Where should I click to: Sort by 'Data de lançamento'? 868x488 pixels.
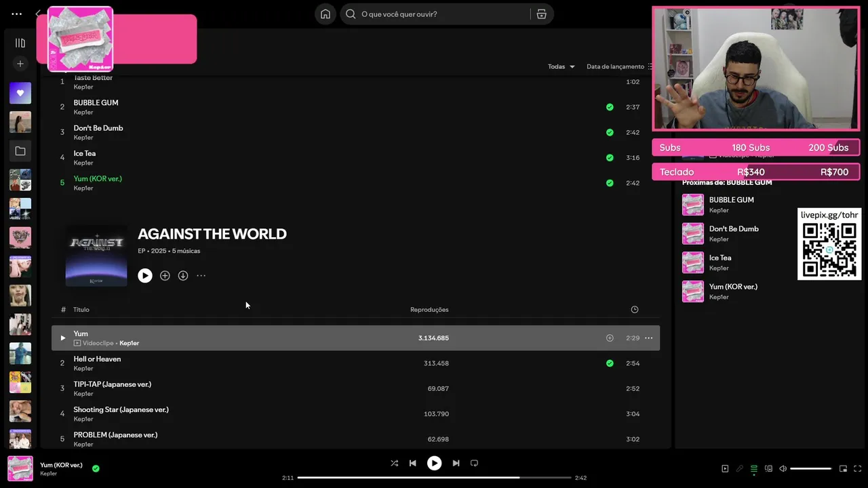coord(618,66)
